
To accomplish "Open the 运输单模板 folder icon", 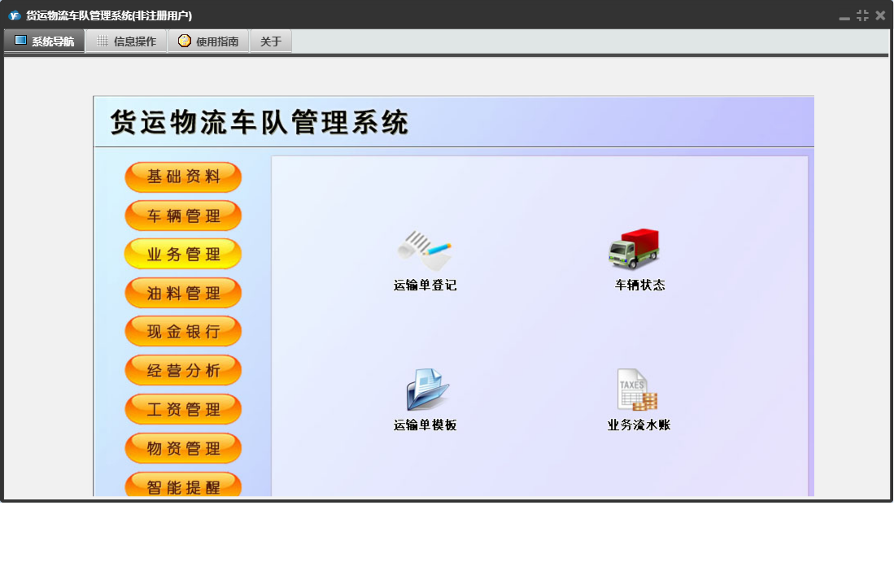I will coord(426,390).
